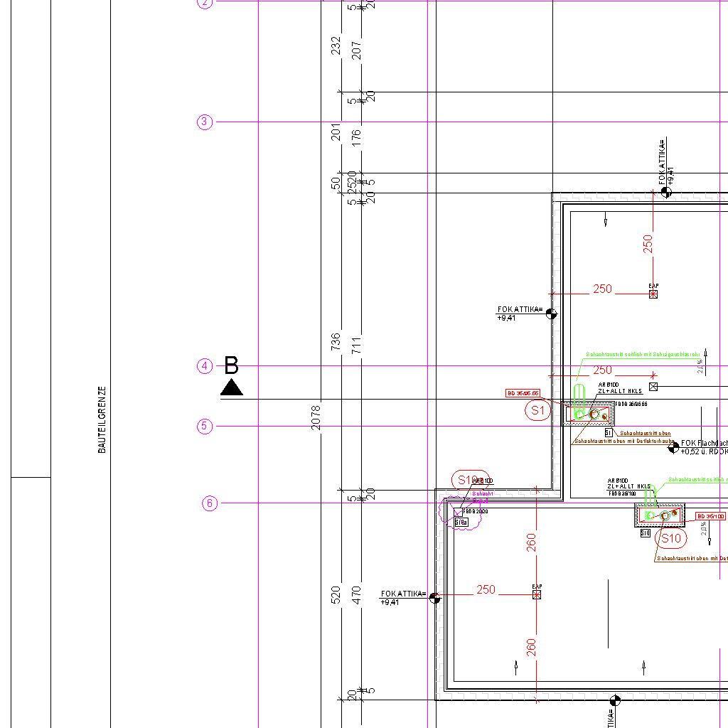Click the crossed box symbol near AR Ø100
The image size is (728, 728).
coord(653,387)
